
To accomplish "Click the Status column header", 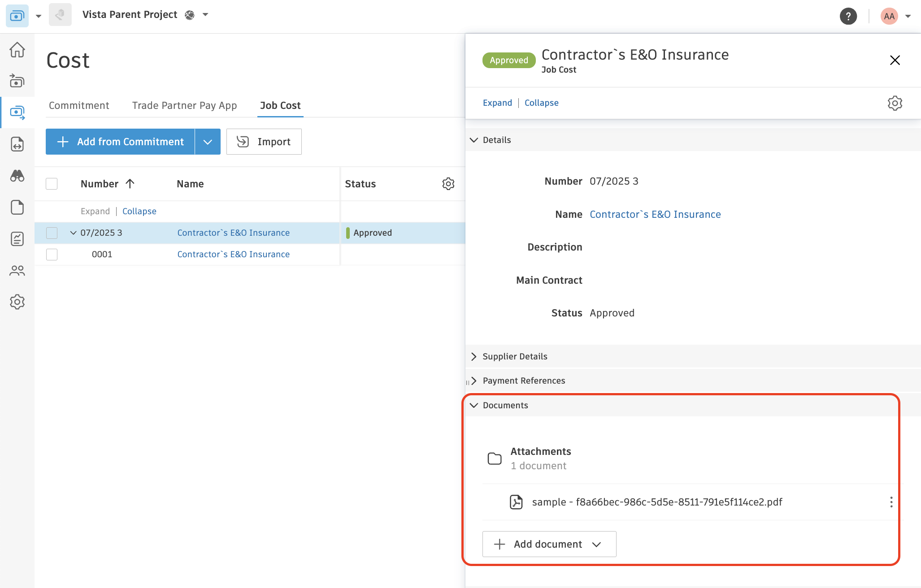I will 360,184.
